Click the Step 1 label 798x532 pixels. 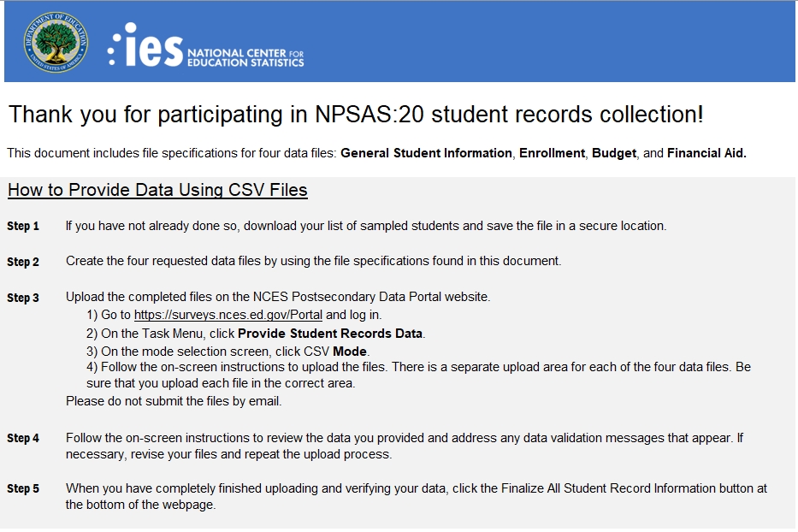(x=23, y=227)
